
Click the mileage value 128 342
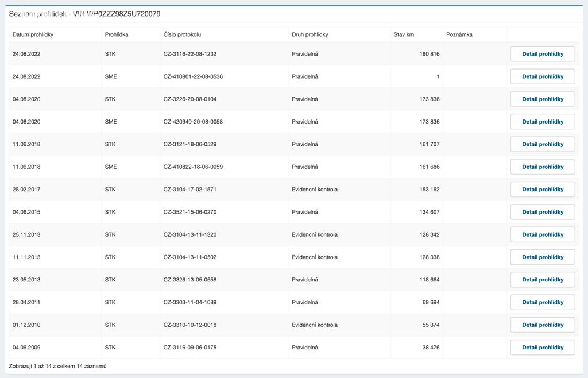point(430,234)
